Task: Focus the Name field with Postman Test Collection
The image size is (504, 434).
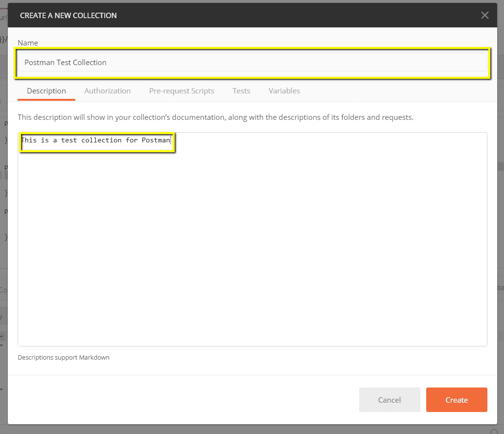Action: pos(252,63)
